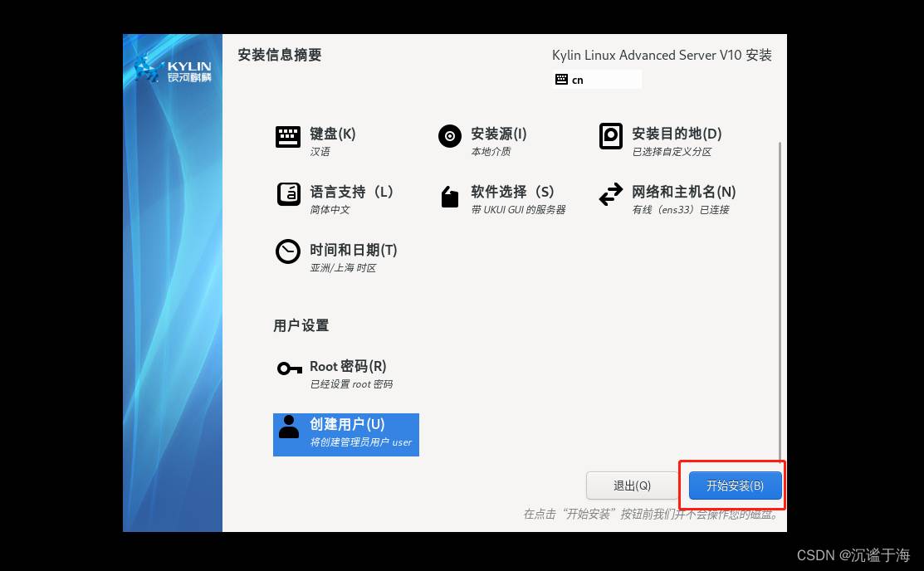Open the 有线（ens33）已连接 network status text
The height and width of the screenshot is (571, 924).
pyautogui.click(x=680, y=210)
